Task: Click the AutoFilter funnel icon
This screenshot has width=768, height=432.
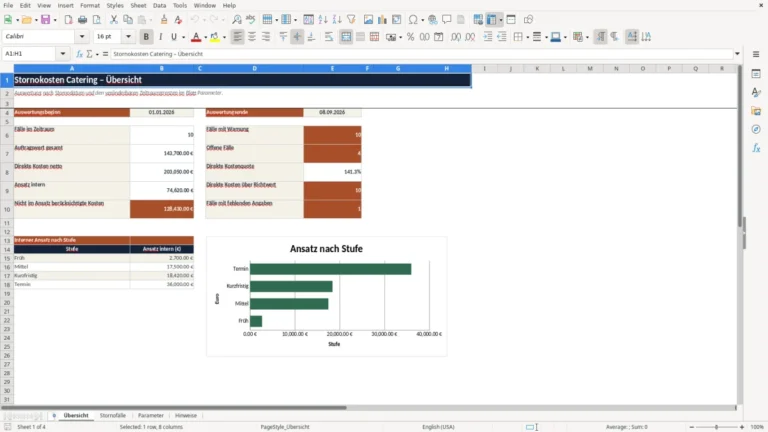Action: [x=351, y=20]
